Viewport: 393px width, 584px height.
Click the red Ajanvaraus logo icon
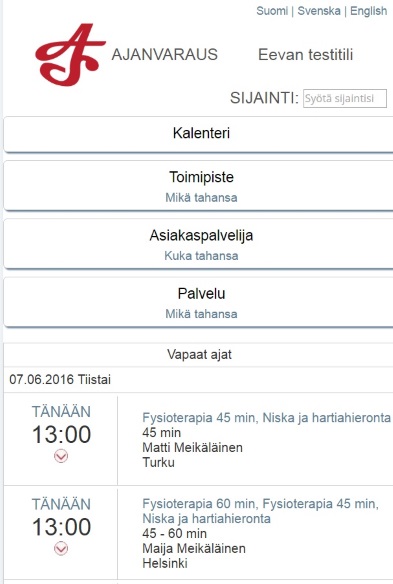tap(70, 55)
